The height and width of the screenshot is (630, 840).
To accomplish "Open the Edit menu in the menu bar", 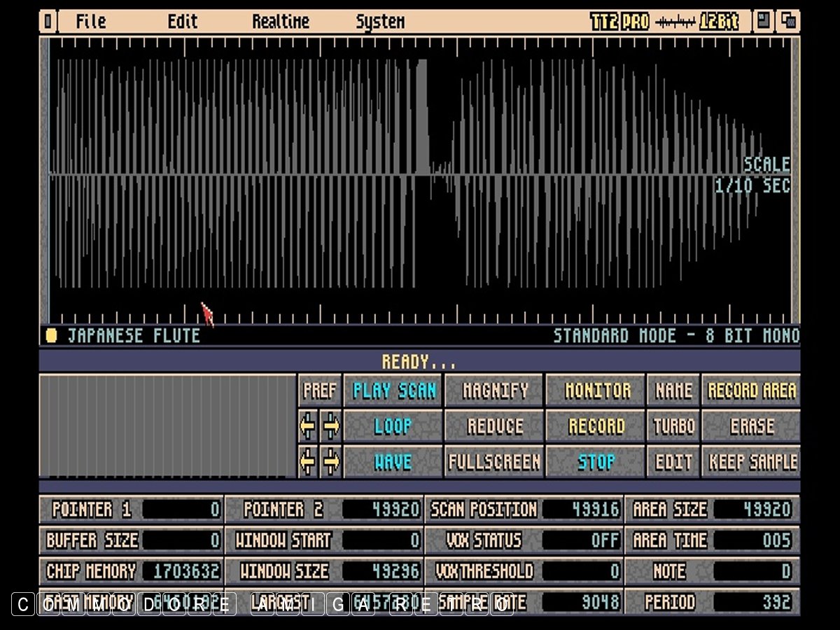I will [x=182, y=22].
